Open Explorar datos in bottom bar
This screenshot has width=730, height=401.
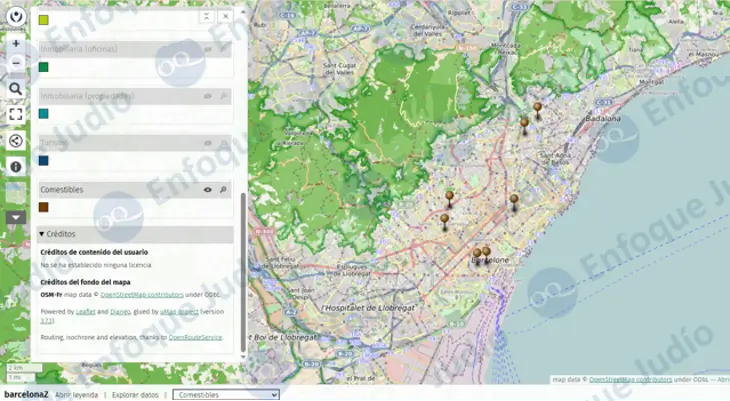135,395
